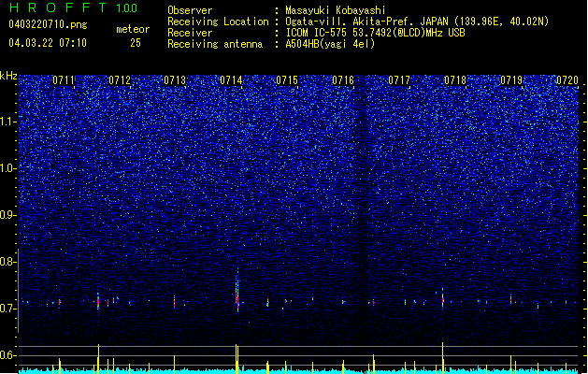This screenshot has height=374, width=588.
Task: Click the 'meteor' count label
Action: point(133,29)
